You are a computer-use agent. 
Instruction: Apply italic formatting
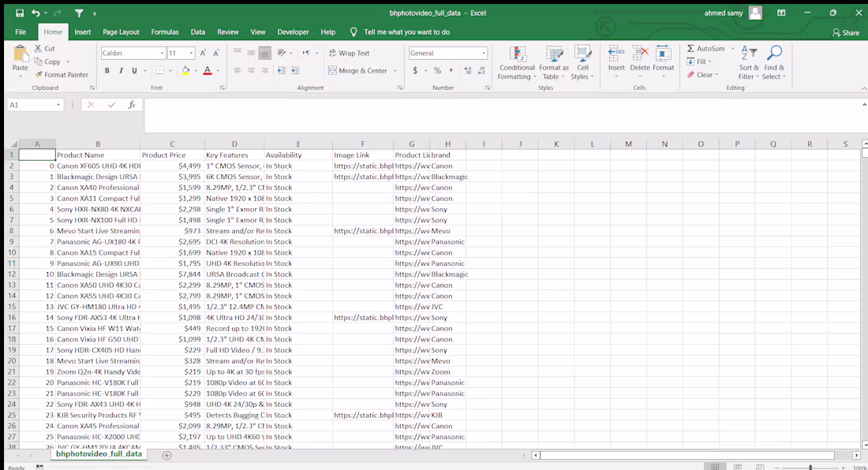(x=119, y=70)
